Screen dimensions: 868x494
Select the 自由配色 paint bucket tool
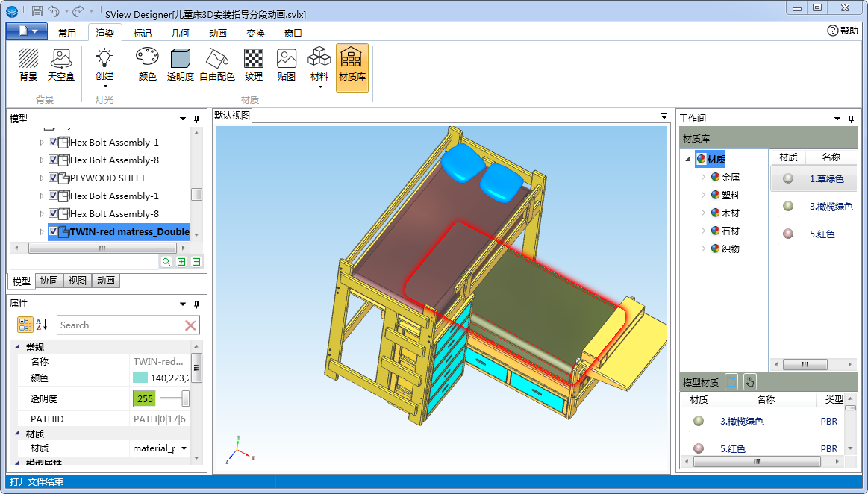point(217,65)
